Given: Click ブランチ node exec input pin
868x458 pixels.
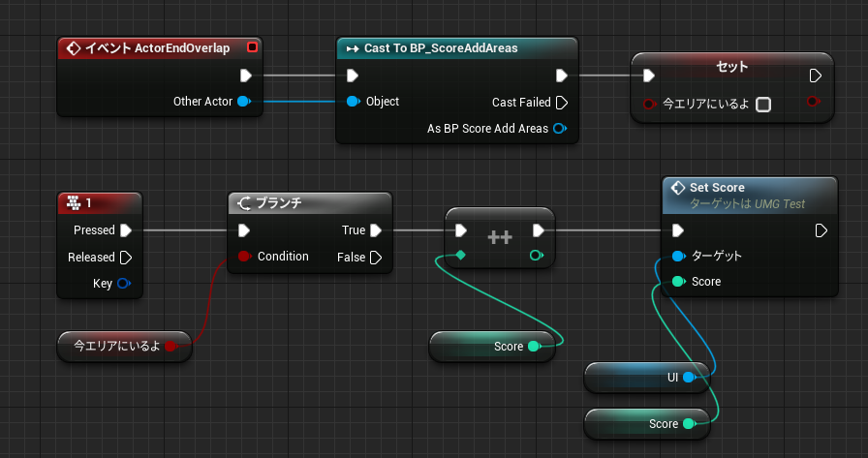Looking at the screenshot, I should [244, 230].
